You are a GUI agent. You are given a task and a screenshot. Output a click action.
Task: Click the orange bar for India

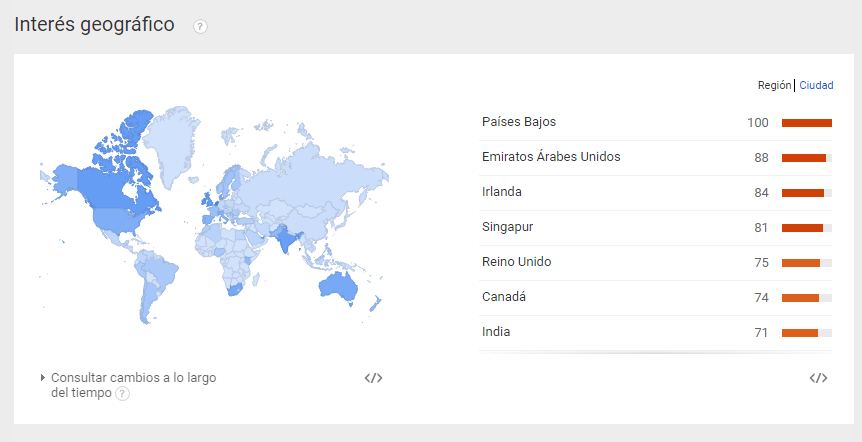tap(800, 333)
